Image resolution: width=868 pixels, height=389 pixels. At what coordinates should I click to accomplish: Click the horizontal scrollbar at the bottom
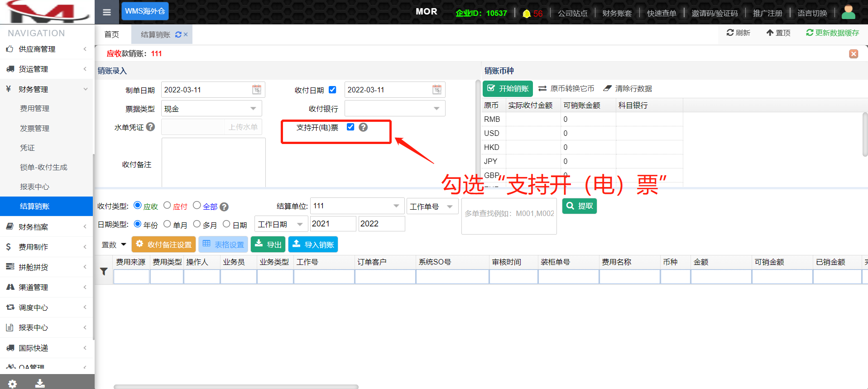[235, 386]
